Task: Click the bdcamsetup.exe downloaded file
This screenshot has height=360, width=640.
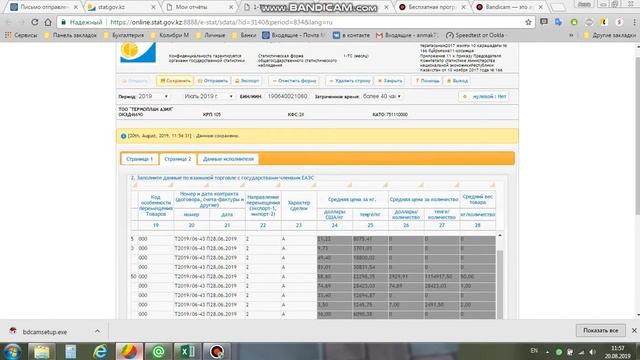Action: [x=45, y=332]
